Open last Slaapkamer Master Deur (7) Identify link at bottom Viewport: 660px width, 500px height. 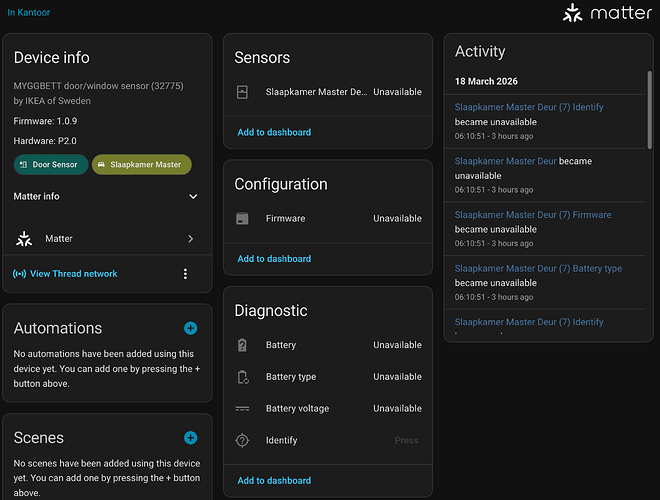coord(529,322)
